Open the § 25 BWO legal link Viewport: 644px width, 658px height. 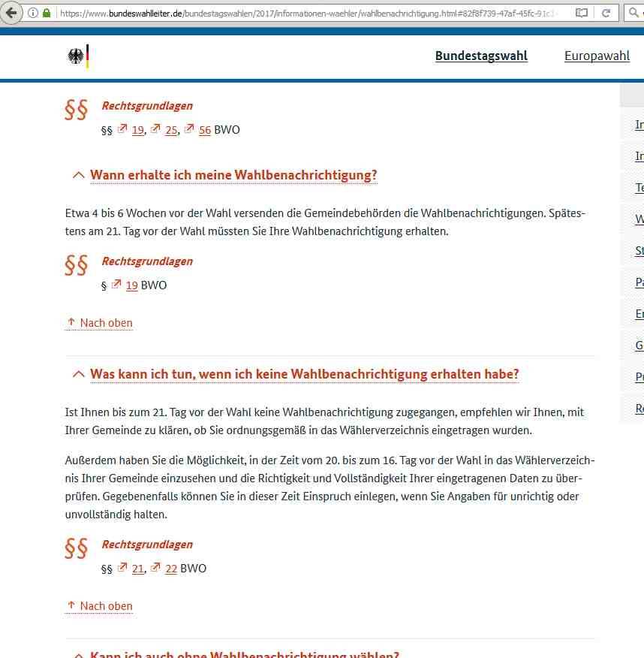pyautogui.click(x=171, y=130)
